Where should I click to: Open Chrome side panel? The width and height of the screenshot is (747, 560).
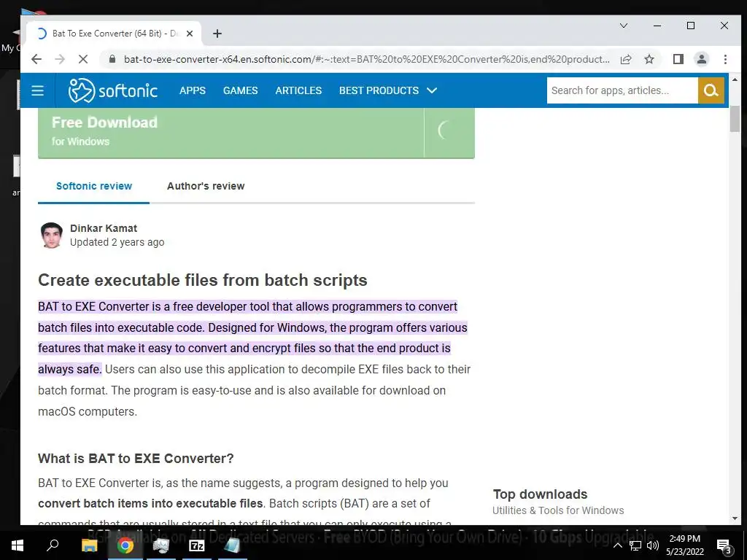point(678,59)
